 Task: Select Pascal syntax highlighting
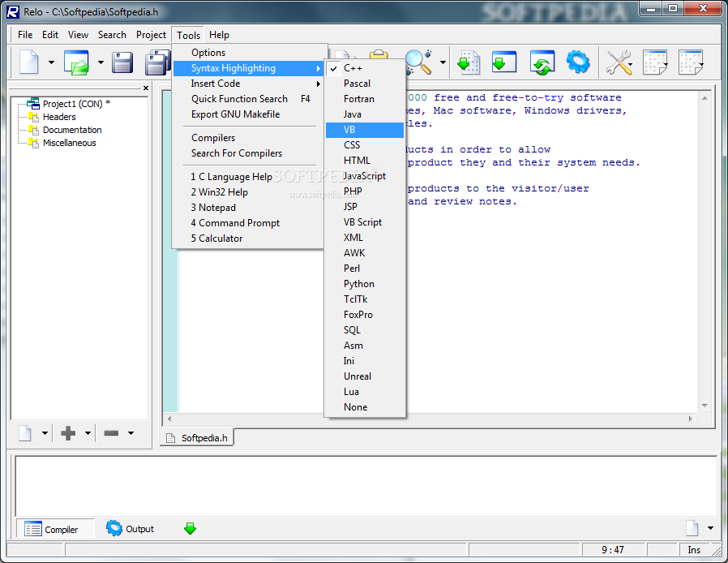click(x=365, y=84)
